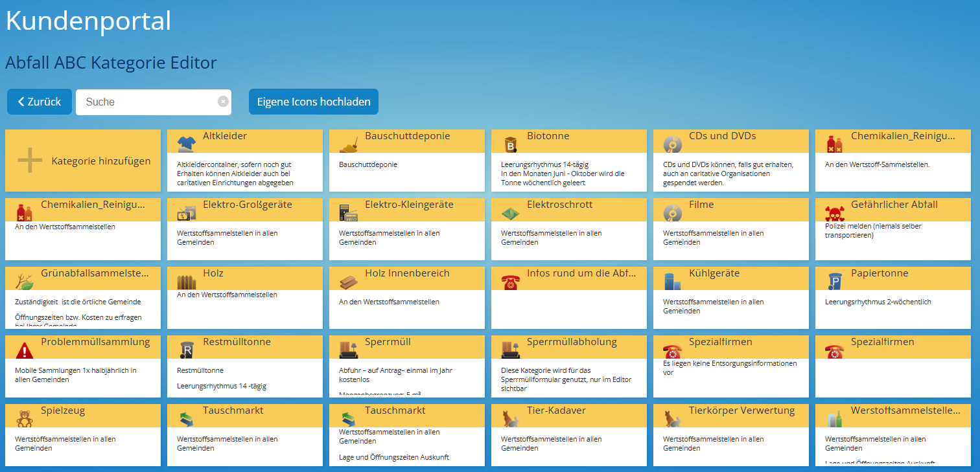Click the Altkleider t-shirt icon
This screenshot has height=472, width=980.
point(186,144)
